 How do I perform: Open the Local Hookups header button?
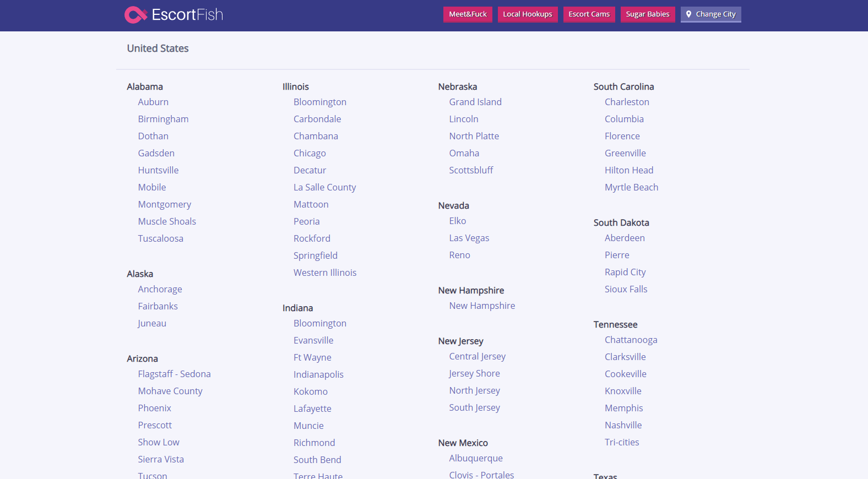[x=527, y=14]
